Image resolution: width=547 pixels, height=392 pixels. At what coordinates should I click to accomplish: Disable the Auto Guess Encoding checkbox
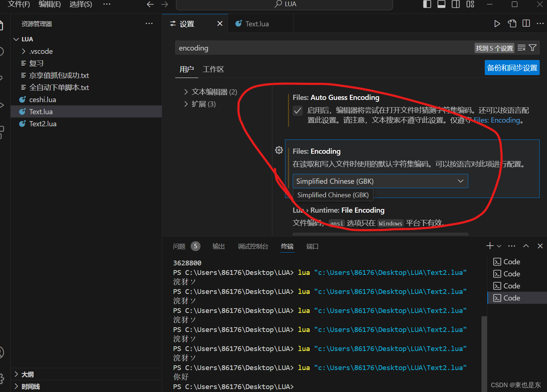297,111
